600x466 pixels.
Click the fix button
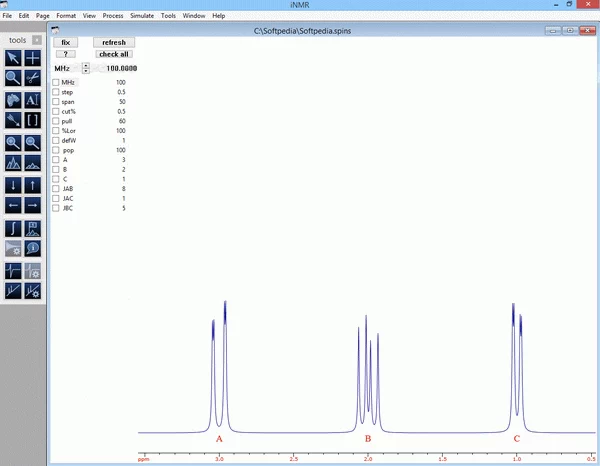tap(65, 42)
